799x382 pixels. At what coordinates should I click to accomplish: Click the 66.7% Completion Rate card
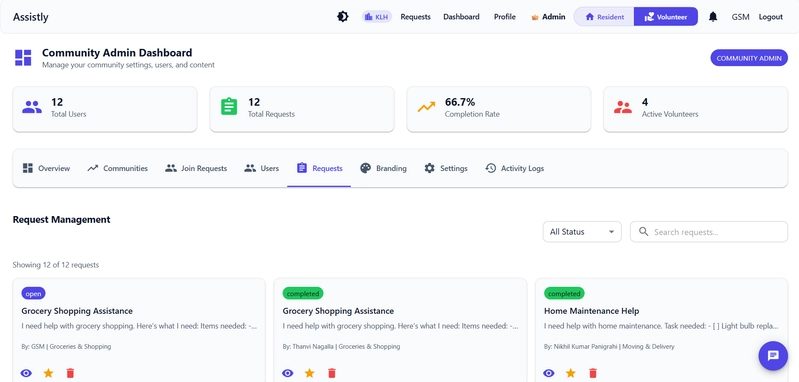499,109
